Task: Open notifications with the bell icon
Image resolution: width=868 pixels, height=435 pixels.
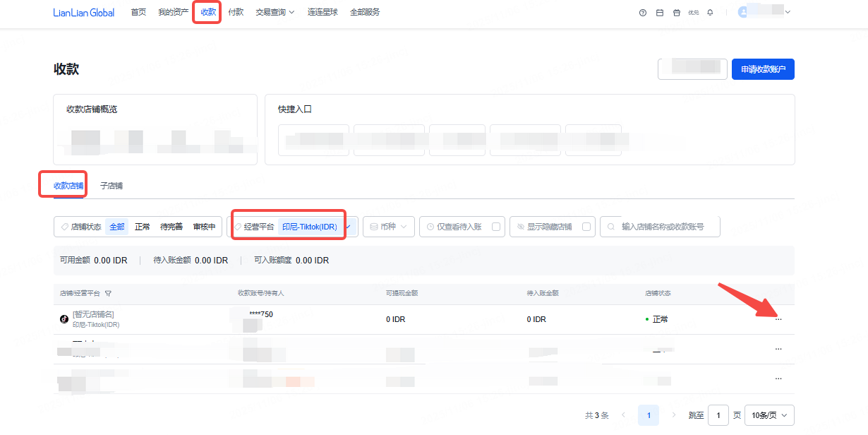Action: 710,13
